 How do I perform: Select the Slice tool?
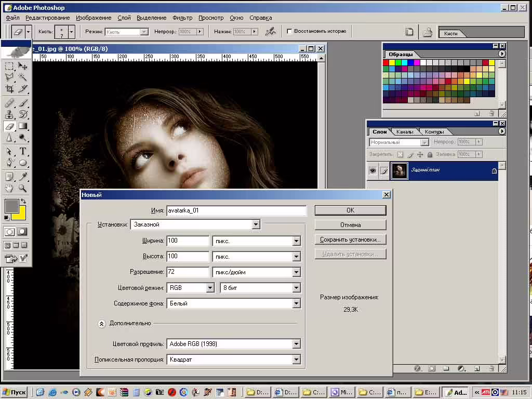(x=23, y=89)
